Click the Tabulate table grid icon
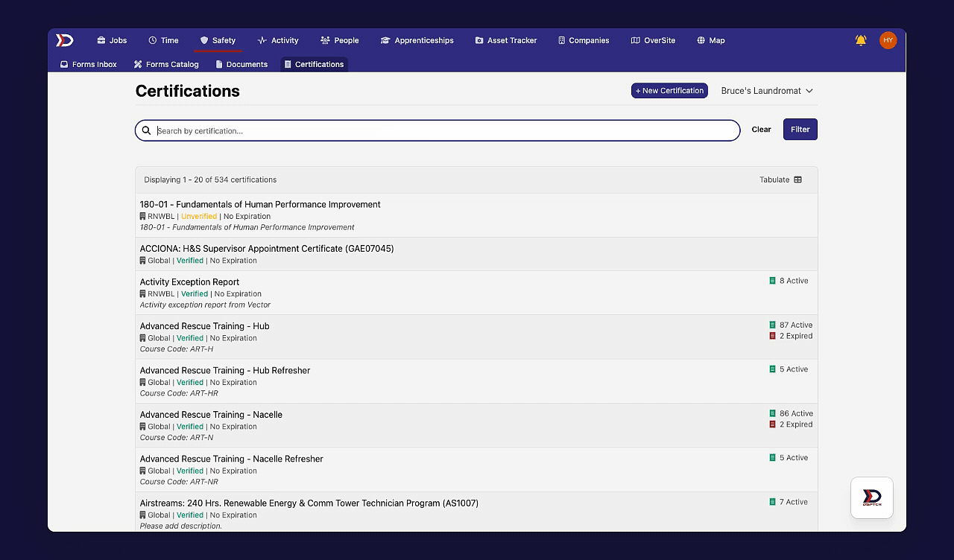The image size is (954, 560). (x=798, y=179)
